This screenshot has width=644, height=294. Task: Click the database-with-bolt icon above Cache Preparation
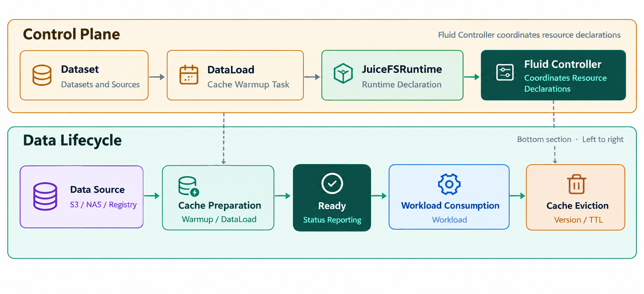click(x=189, y=187)
